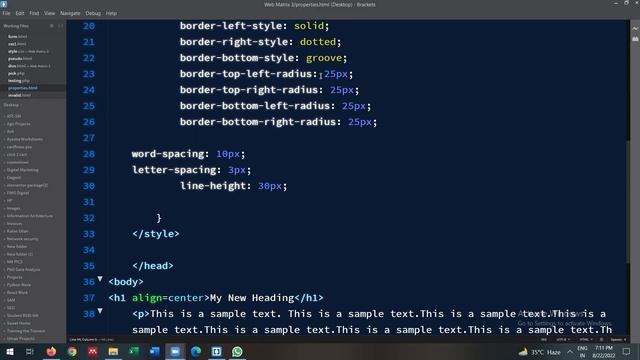Expand the Network security folder
The width and height of the screenshot is (640, 360).
point(22,239)
